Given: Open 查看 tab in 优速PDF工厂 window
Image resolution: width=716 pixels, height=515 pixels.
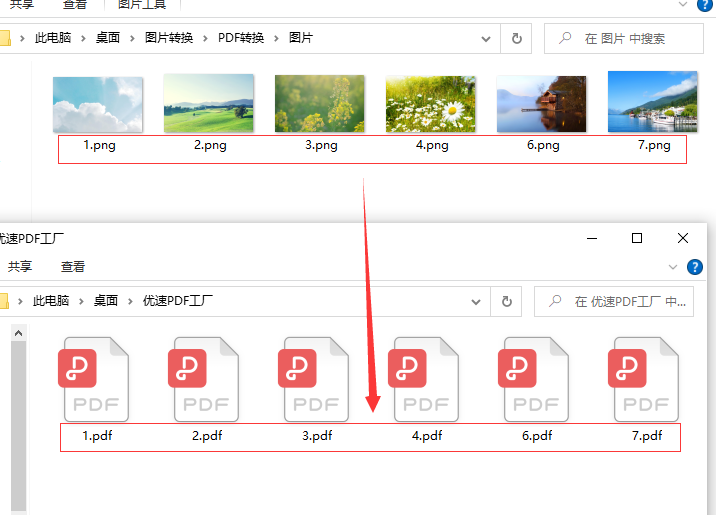Looking at the screenshot, I should pos(73,267).
